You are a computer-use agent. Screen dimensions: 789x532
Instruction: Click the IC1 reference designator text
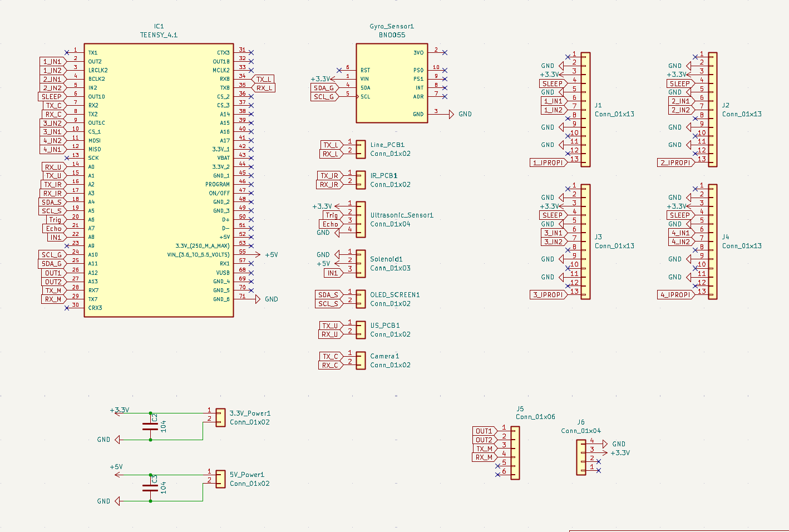pyautogui.click(x=159, y=26)
